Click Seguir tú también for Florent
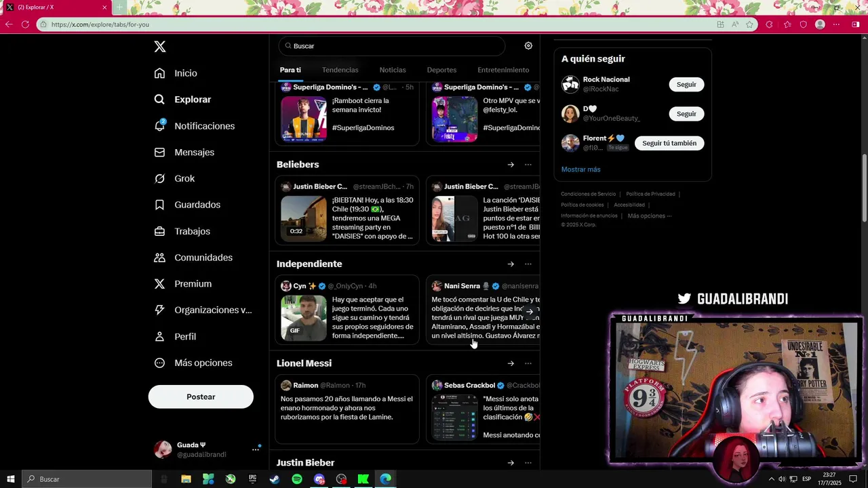This screenshot has height=488, width=868. [669, 143]
